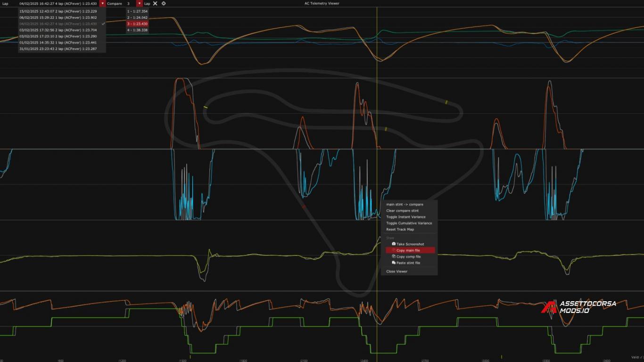The width and height of the screenshot is (644, 362).
Task: Open the main stint selector red dropdown arrow
Action: pyautogui.click(x=102, y=3)
